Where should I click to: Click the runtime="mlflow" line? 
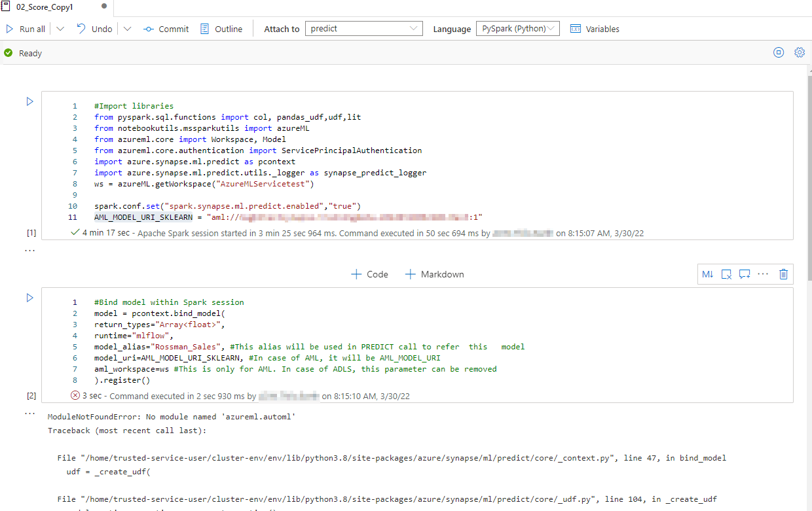pyautogui.click(x=134, y=336)
